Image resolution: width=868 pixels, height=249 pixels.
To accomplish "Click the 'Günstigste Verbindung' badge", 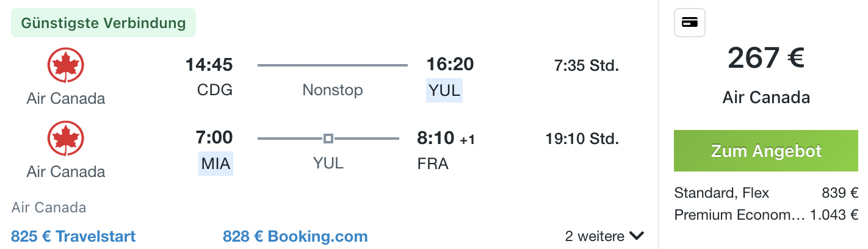I will coord(103,23).
